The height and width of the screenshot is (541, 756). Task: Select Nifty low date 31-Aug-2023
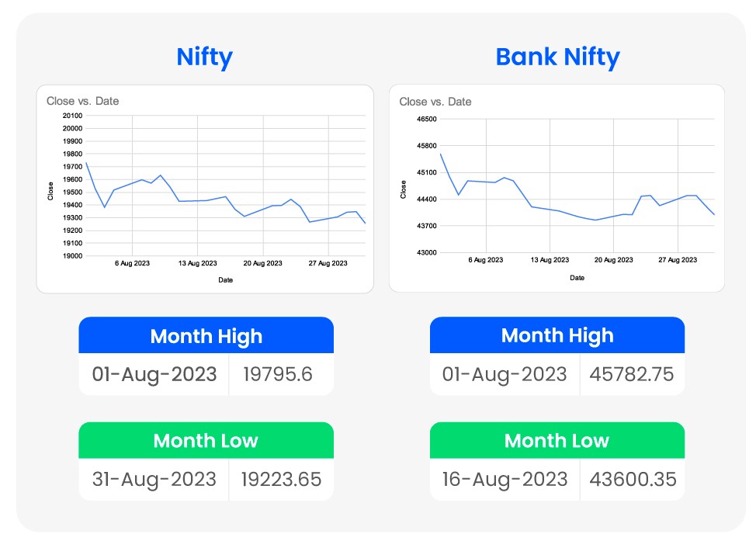pos(154,479)
